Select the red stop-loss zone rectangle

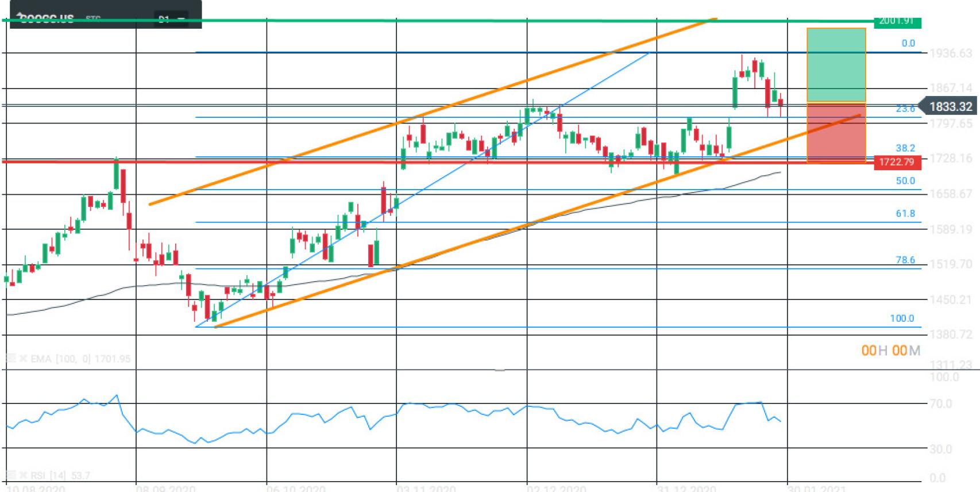pyautogui.click(x=836, y=133)
